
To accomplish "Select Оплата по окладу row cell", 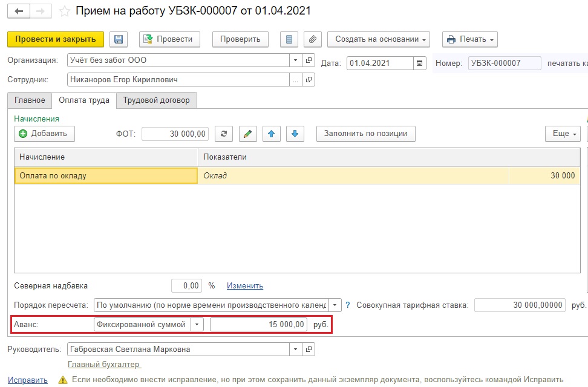I will (x=106, y=175).
